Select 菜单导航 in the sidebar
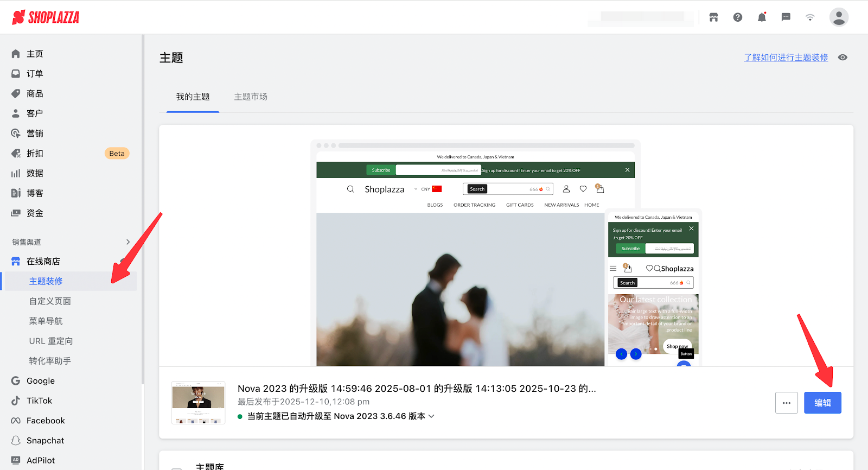Image resolution: width=868 pixels, height=470 pixels. (x=46, y=321)
